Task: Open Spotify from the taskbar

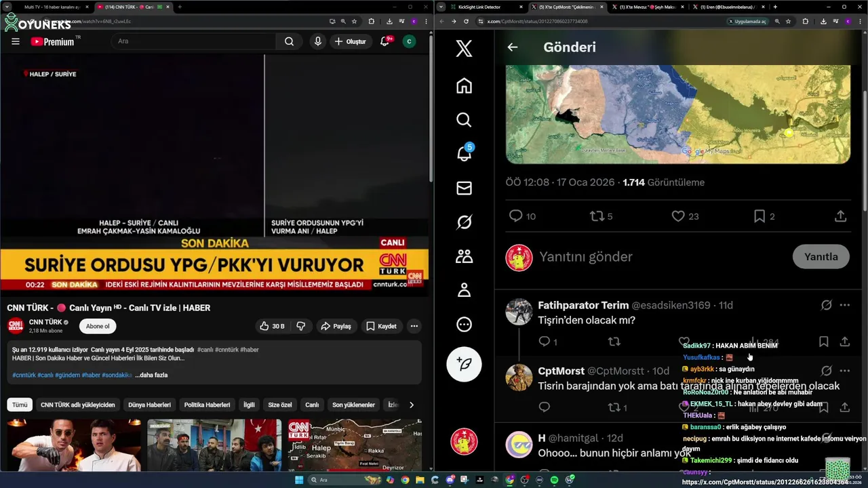Action: pyautogui.click(x=555, y=480)
